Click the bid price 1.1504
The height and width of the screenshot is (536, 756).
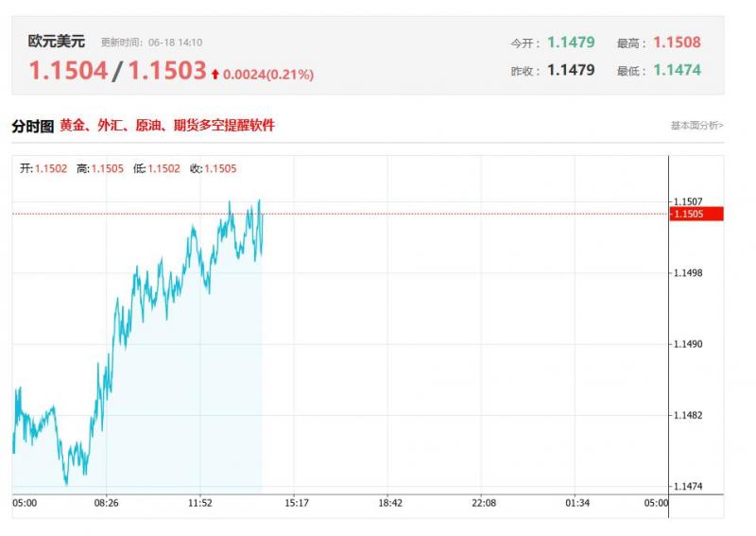(68, 71)
